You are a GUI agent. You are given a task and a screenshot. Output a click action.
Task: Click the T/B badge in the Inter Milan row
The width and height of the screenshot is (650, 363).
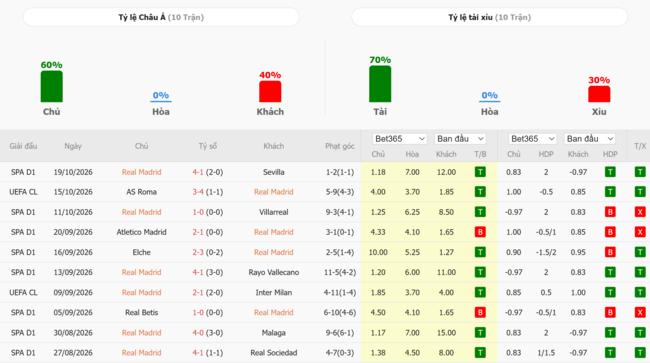point(480,293)
